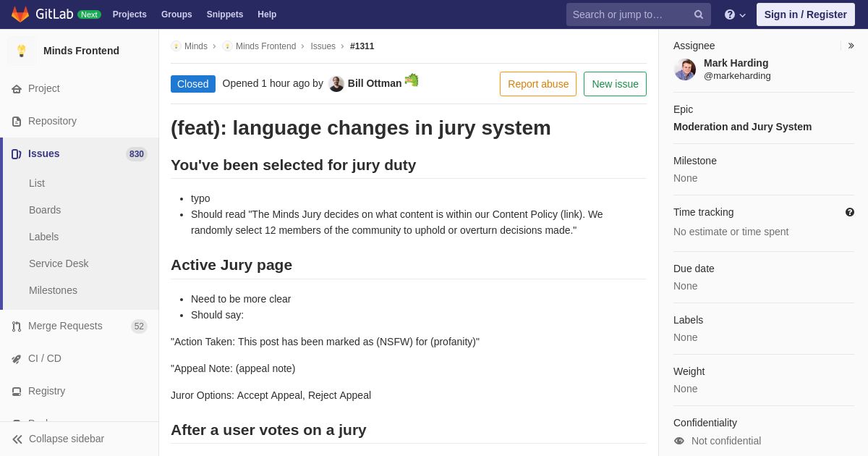The height and width of the screenshot is (456, 868).
Task: Click the search magnifier icon
Action: pos(698,14)
